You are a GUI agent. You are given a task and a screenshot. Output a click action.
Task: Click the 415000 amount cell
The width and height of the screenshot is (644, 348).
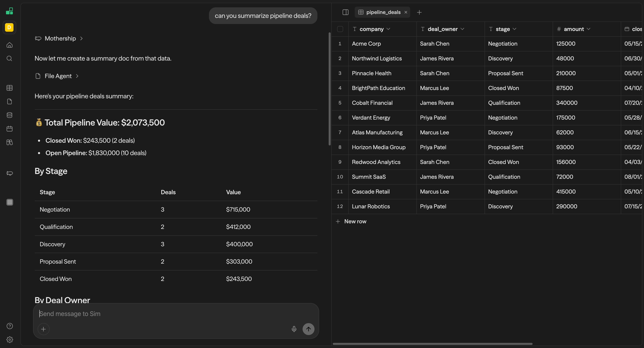tap(586, 192)
